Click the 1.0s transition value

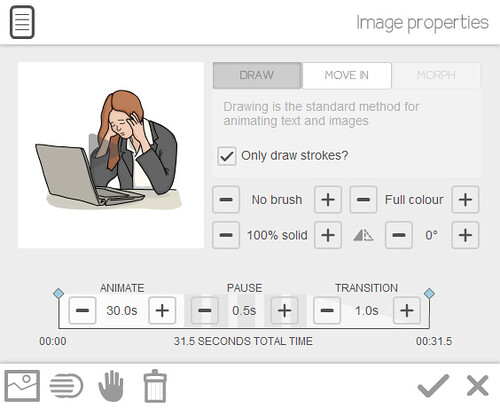pyautogui.click(x=367, y=311)
